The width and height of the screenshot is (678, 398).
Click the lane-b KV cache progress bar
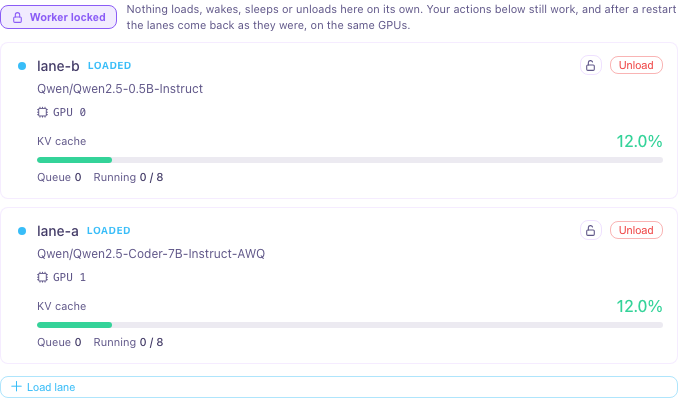click(350, 160)
